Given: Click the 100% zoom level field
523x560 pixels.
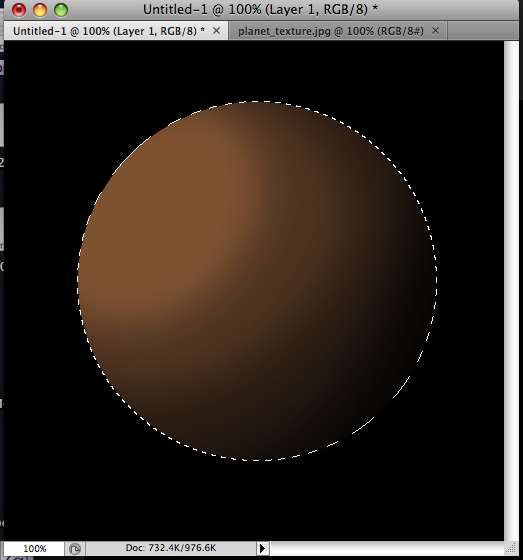Looking at the screenshot, I should (34, 548).
